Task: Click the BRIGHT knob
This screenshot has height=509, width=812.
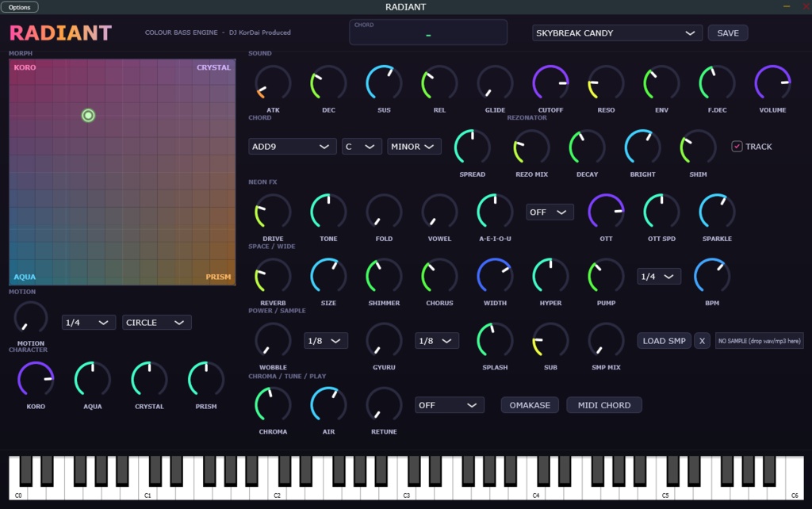Action: coord(642,147)
